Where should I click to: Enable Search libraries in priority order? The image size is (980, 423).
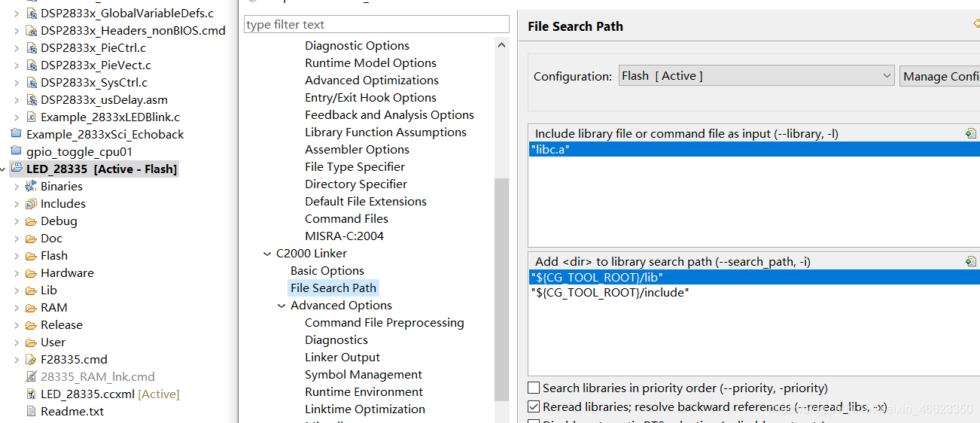(x=534, y=388)
